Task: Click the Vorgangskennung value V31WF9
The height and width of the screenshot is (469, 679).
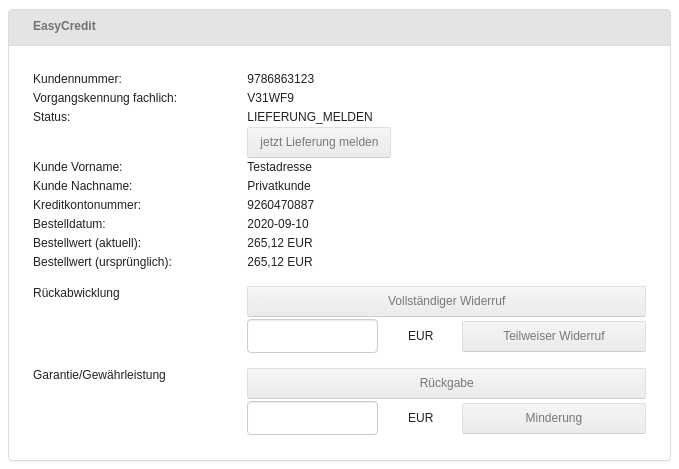Action: click(270, 98)
